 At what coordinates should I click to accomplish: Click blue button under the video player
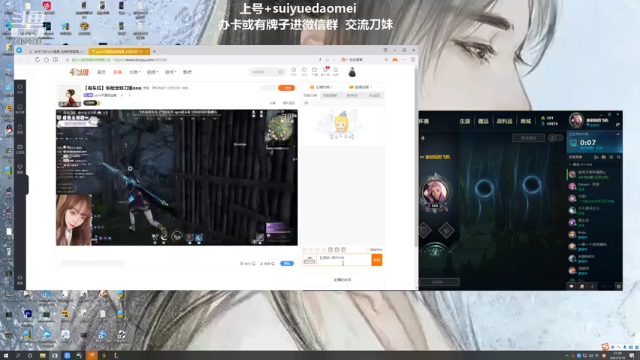(287, 264)
